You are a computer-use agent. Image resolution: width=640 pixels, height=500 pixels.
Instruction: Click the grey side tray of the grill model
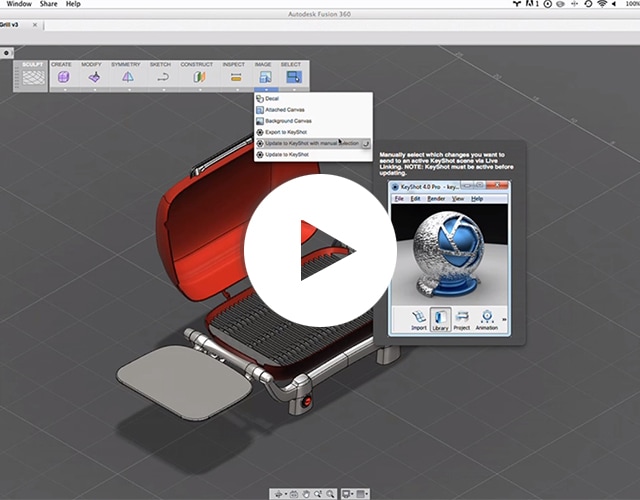point(184,382)
